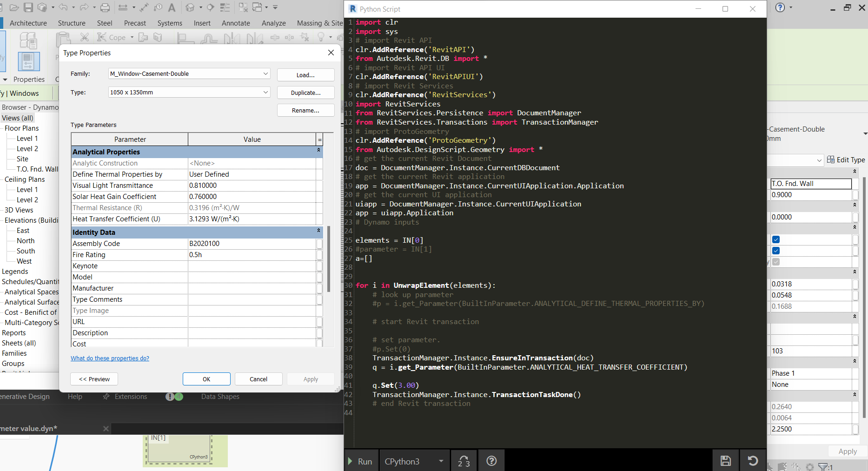Click the Switch Windows icon
This screenshot has height=471, width=868.
pos(257,7)
